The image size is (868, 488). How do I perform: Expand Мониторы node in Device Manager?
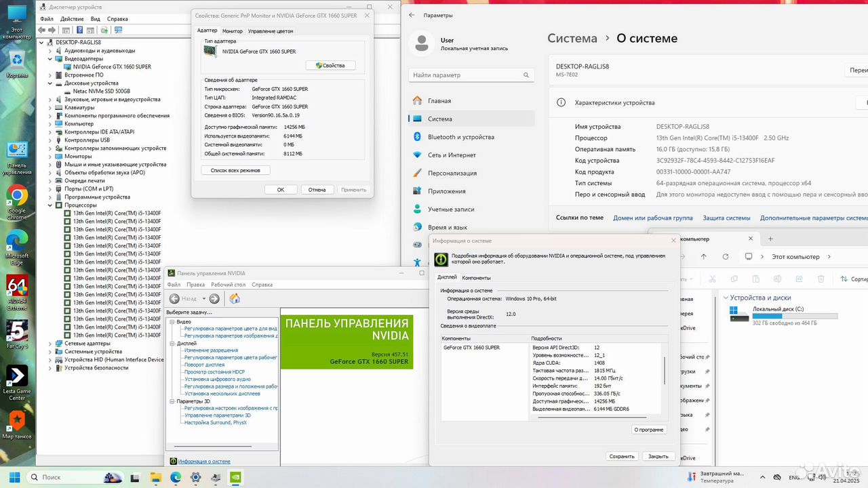coord(50,157)
